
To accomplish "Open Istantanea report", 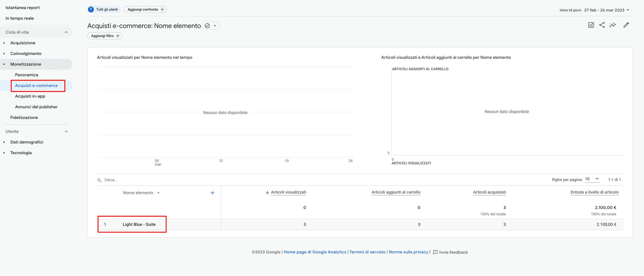I will tap(23, 8).
